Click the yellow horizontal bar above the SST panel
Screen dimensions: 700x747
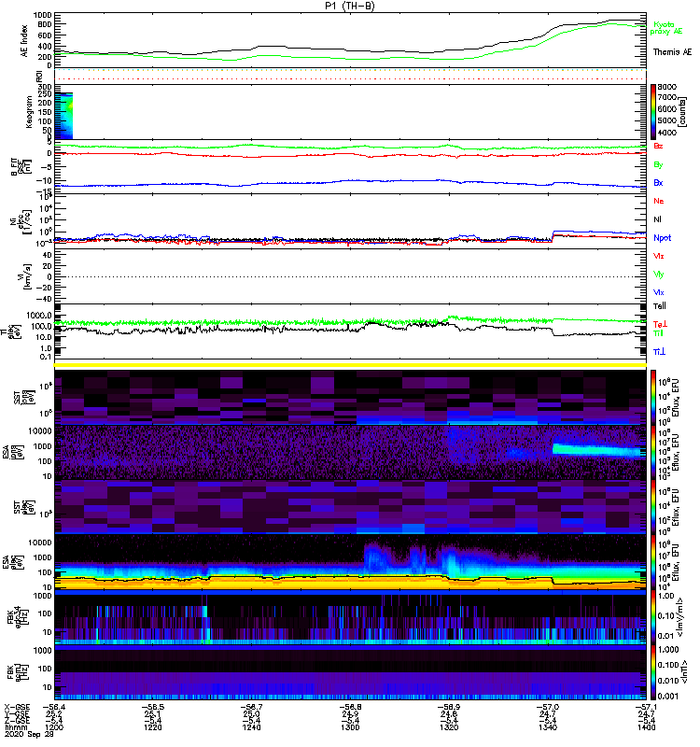(x=351, y=365)
